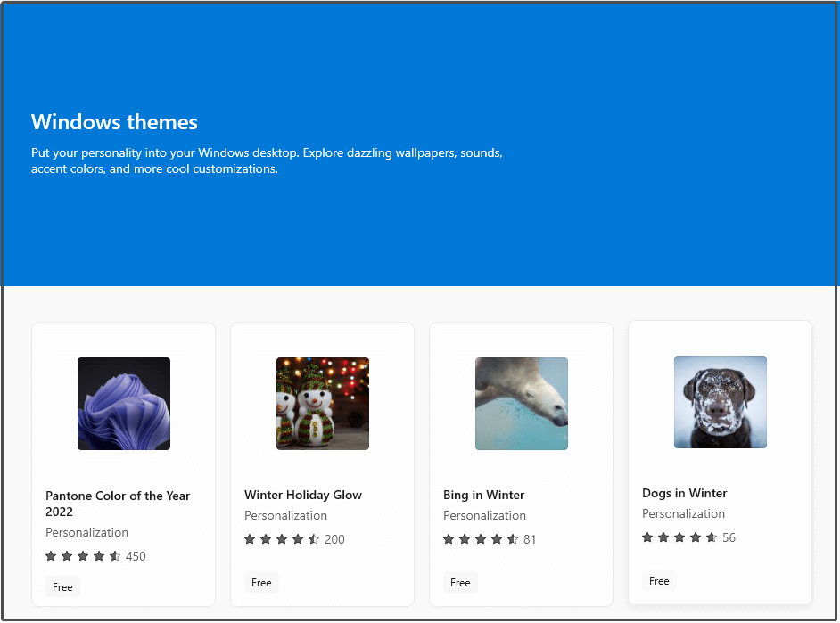Viewport: 840px width, 623px height.
Task: Select the Dogs in Winter dog image
Action: (x=720, y=402)
